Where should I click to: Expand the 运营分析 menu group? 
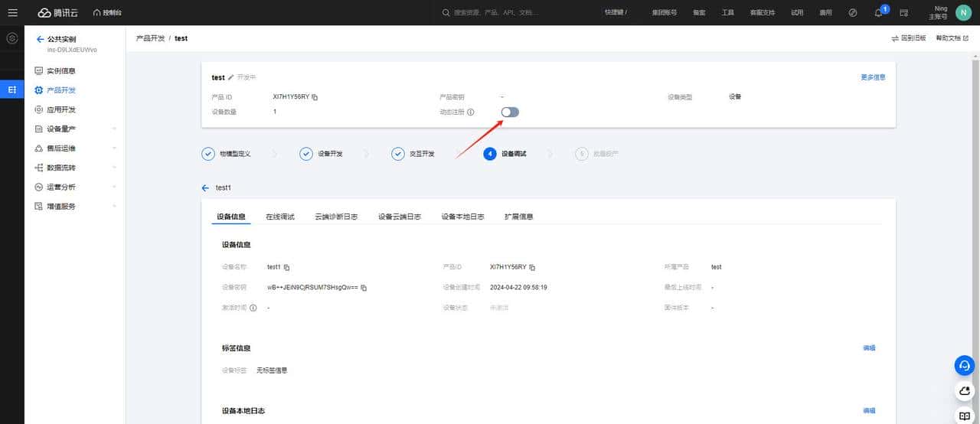pos(75,187)
